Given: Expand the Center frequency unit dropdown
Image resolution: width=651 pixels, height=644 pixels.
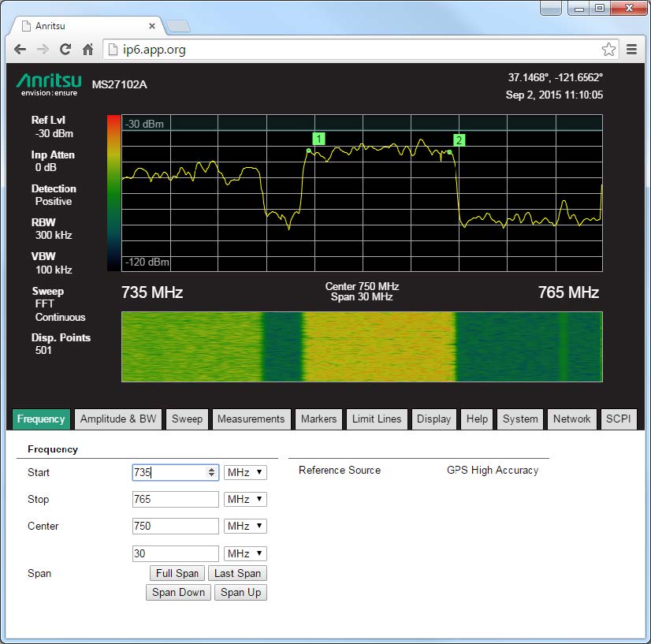Looking at the screenshot, I should tap(245, 527).
